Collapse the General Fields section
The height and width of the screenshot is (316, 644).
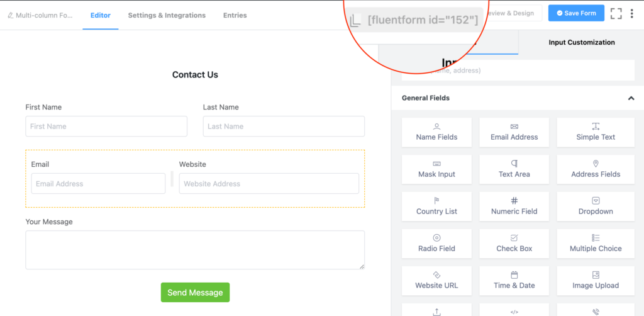coord(631,98)
